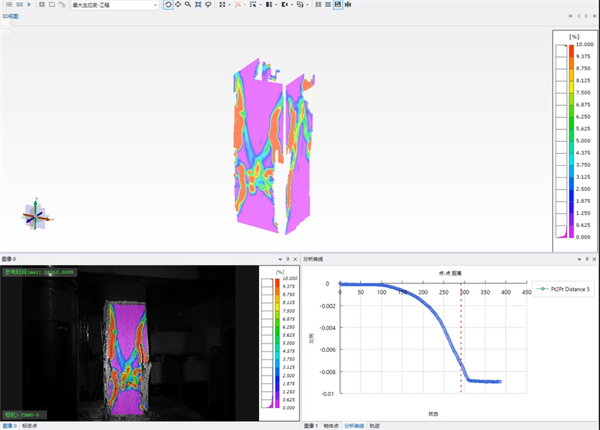Screen dimensions: 600x430
Task: Click the red X delete icon
Action: [237, 5]
